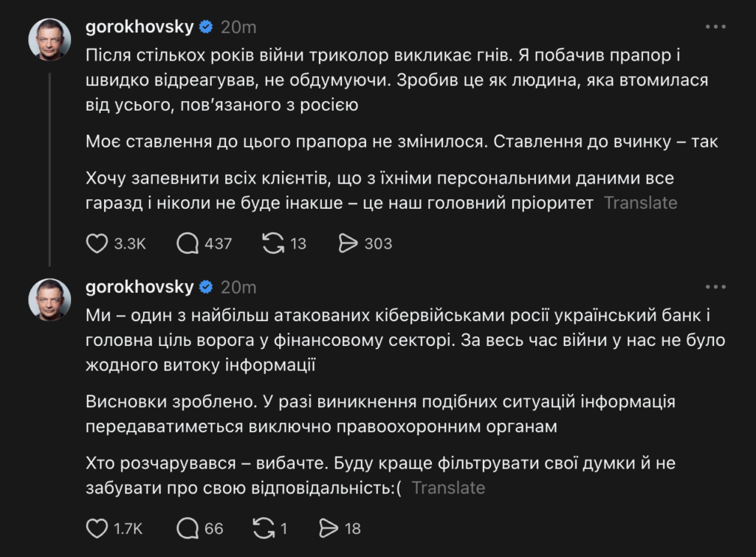
Task: Like the second post with 1.7K likes
Action: tap(97, 528)
